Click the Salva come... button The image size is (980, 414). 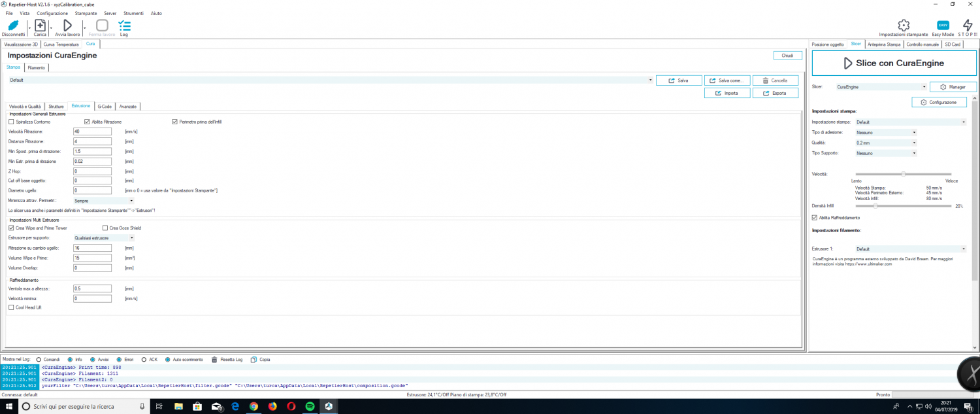[727, 80]
